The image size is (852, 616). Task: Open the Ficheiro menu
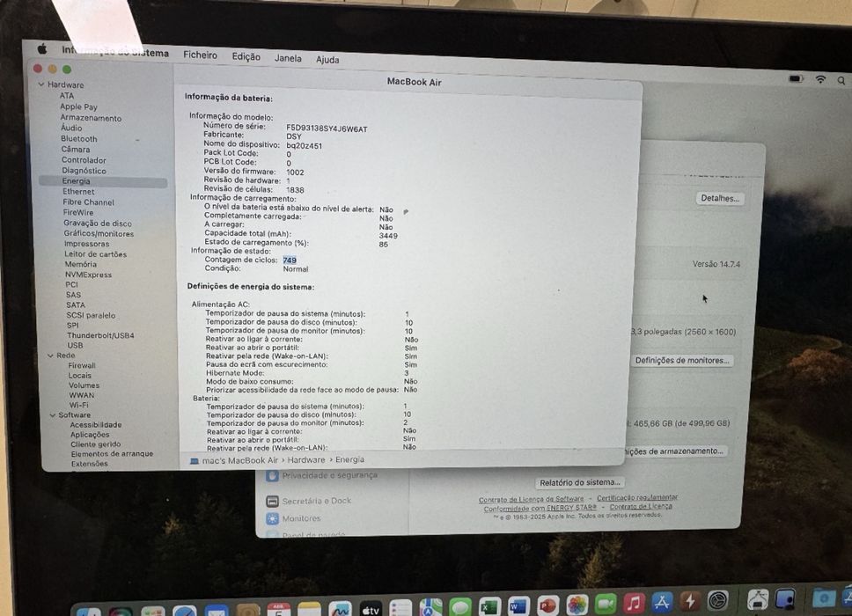pyautogui.click(x=200, y=55)
